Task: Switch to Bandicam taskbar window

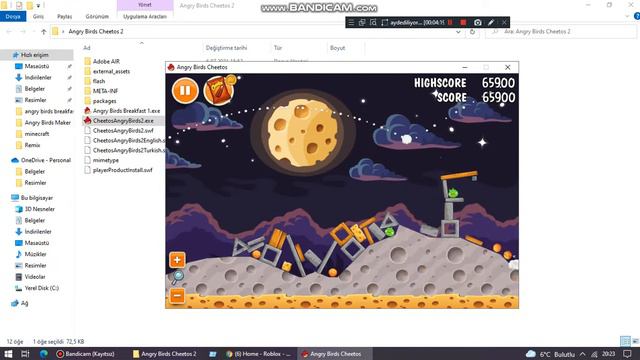Action: coord(87,354)
